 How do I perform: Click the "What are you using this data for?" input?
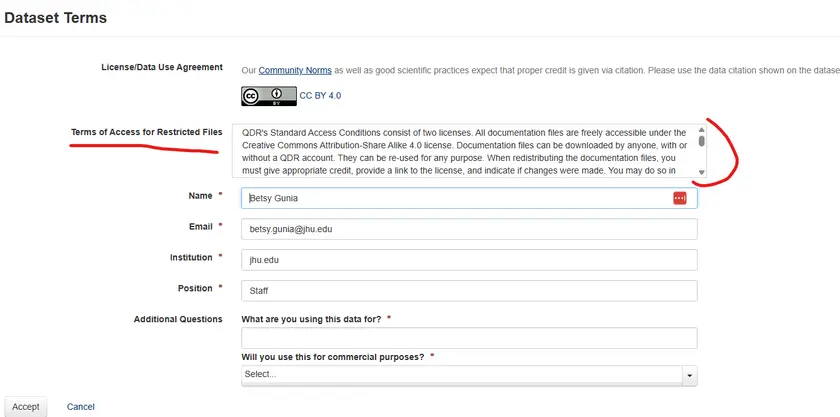469,339
